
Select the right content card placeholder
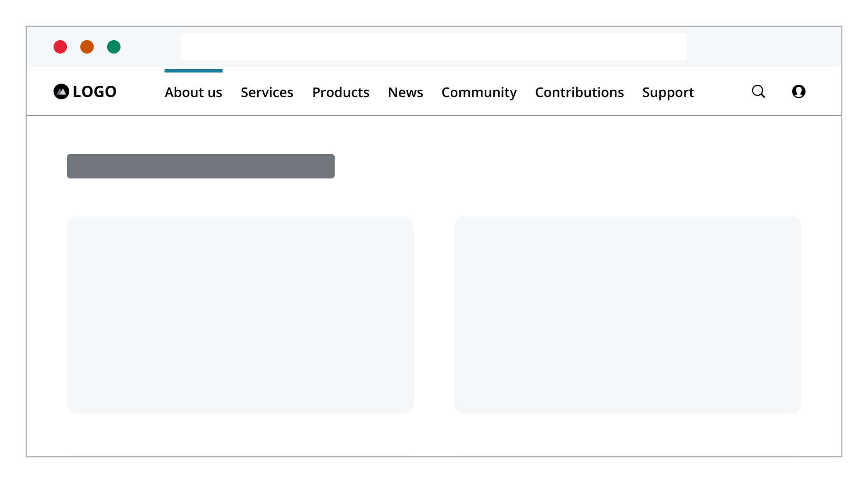point(627,315)
